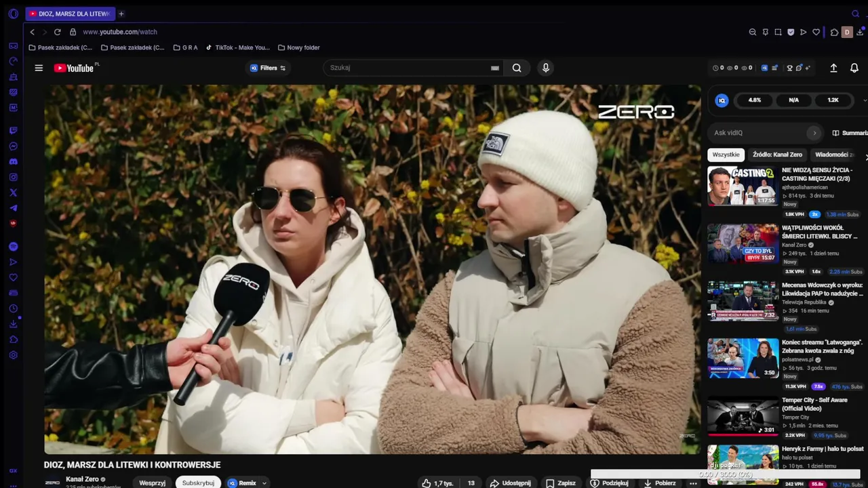This screenshot has width=868, height=488.
Task: Expand the vidIQ stats panel chevron
Action: (x=865, y=100)
